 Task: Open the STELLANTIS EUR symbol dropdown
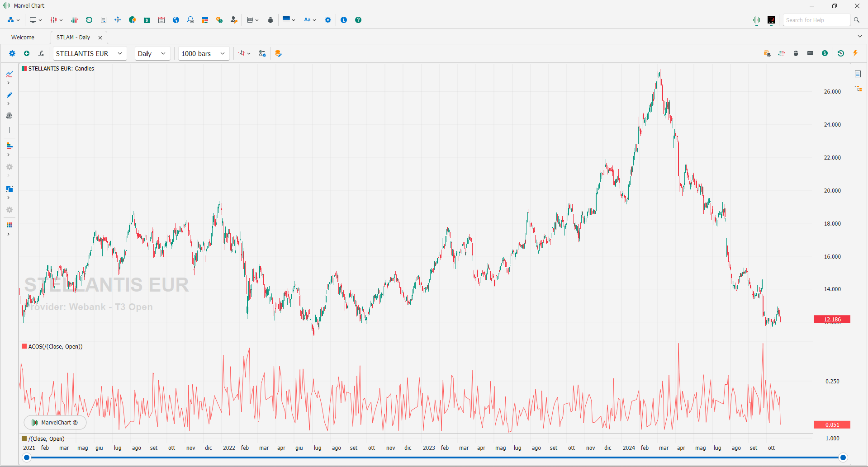(90, 53)
